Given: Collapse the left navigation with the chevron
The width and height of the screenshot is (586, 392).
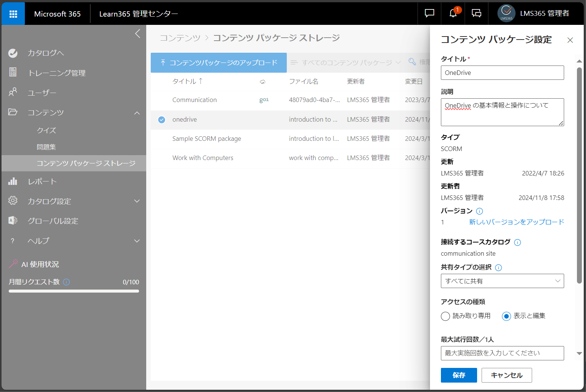Looking at the screenshot, I should [138, 34].
